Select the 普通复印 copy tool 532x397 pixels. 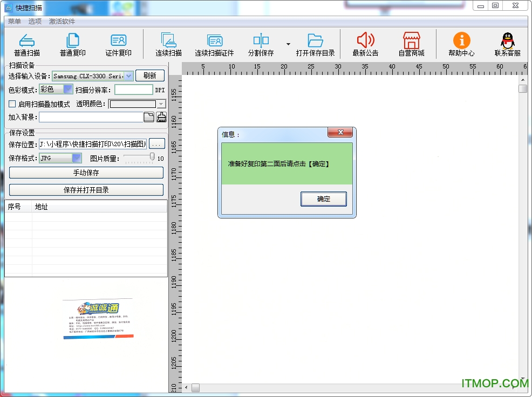coord(72,41)
